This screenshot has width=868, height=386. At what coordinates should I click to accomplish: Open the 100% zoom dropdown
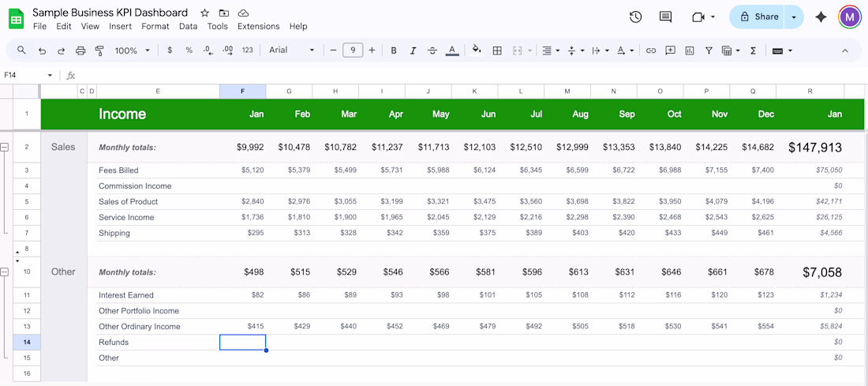pos(132,51)
